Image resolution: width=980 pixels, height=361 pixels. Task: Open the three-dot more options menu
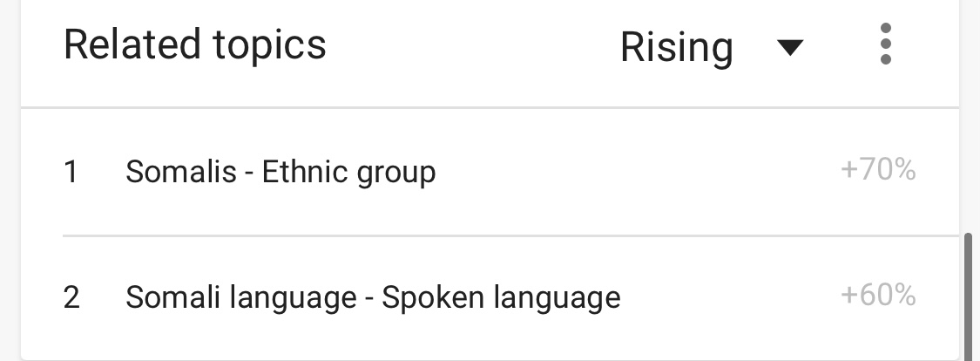[885, 44]
